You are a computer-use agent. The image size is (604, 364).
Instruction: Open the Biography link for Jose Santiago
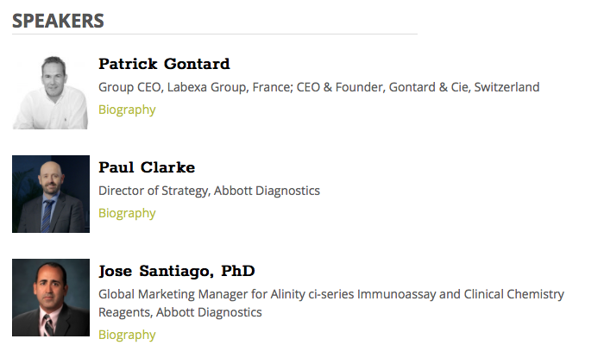[127, 335]
